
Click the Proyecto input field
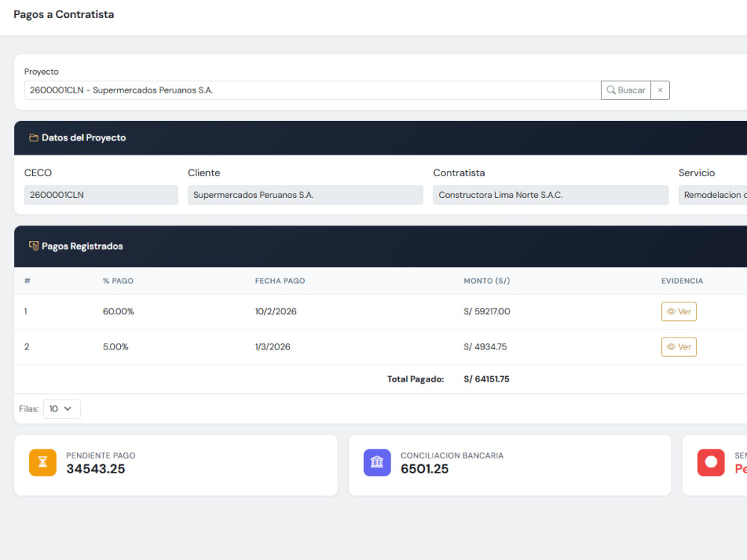pyautogui.click(x=312, y=90)
